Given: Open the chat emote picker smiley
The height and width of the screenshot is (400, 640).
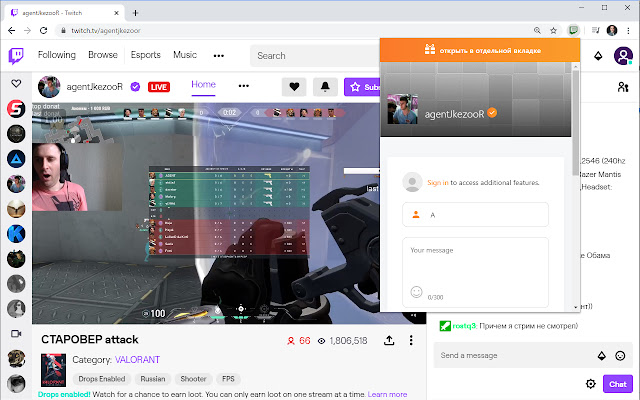Looking at the screenshot, I should coord(620,356).
